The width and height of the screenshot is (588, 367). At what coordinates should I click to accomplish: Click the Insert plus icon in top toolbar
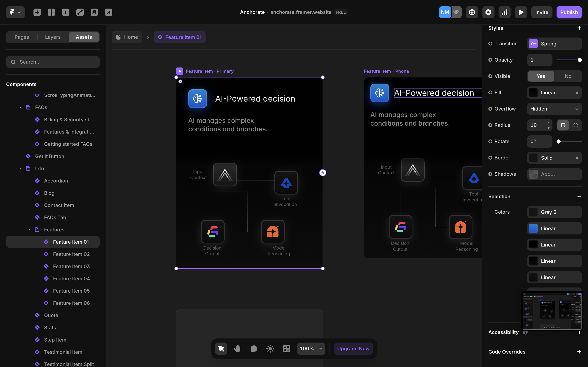click(37, 12)
